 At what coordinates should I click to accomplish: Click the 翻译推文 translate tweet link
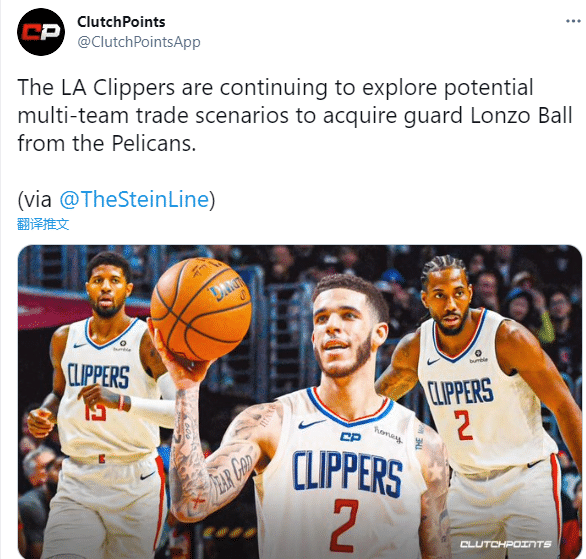pyautogui.click(x=43, y=224)
